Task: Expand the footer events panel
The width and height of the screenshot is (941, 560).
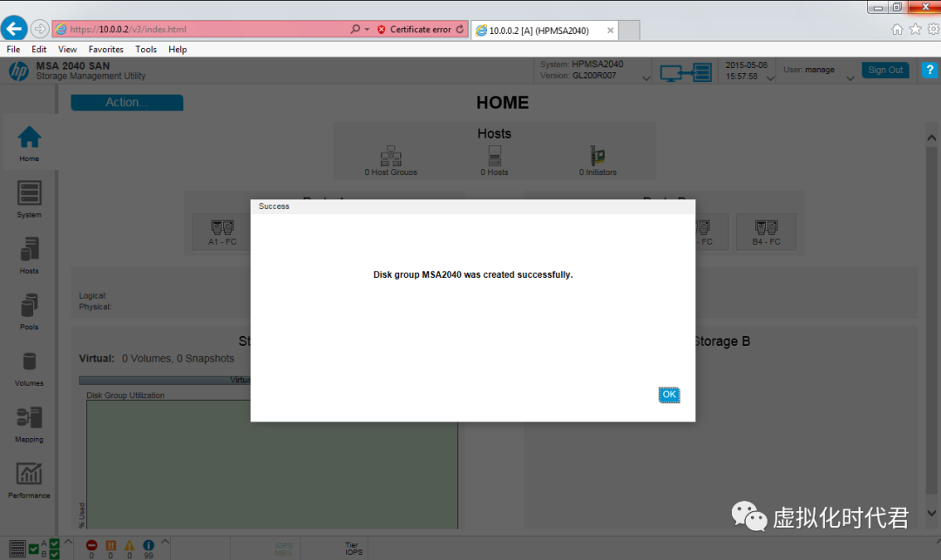Action: pos(165,542)
